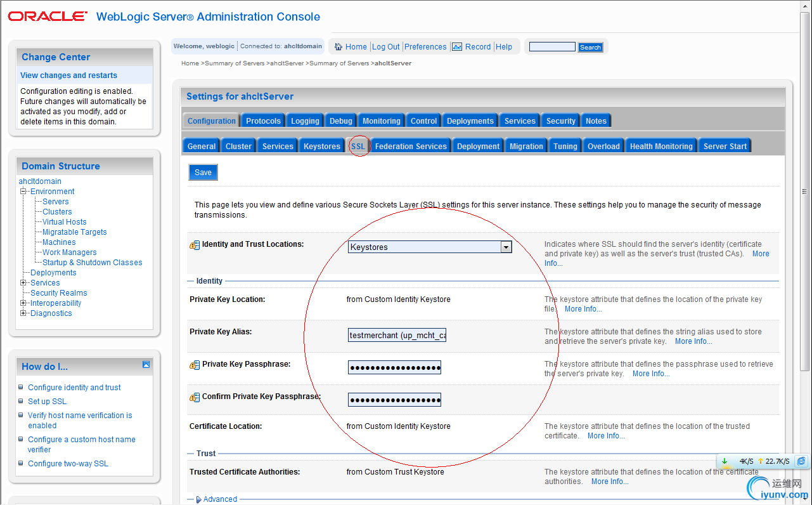This screenshot has width=812, height=505.
Task: Click the Oracle logo
Action: [48, 16]
